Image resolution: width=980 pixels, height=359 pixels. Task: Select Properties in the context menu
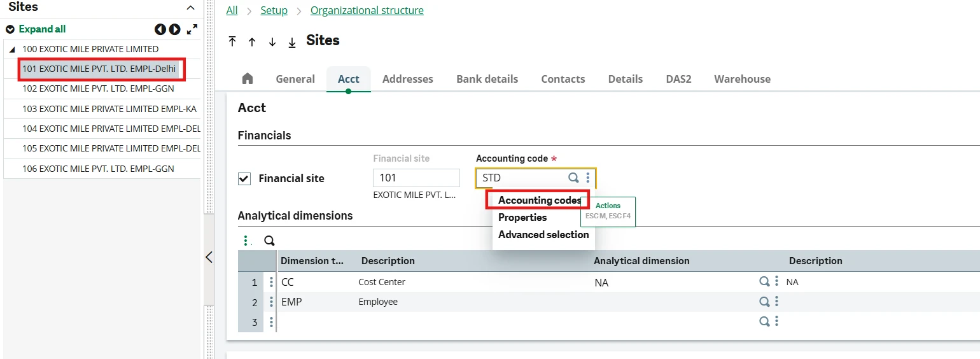(522, 217)
